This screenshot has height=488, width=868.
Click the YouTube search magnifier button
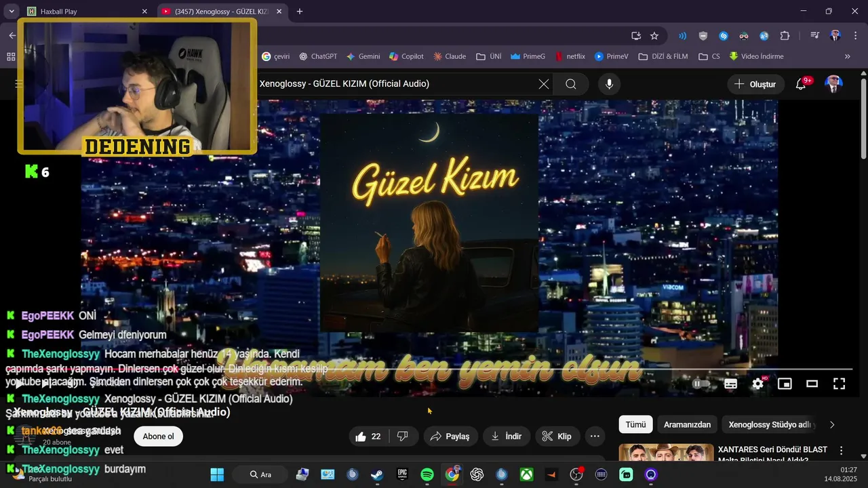(571, 84)
